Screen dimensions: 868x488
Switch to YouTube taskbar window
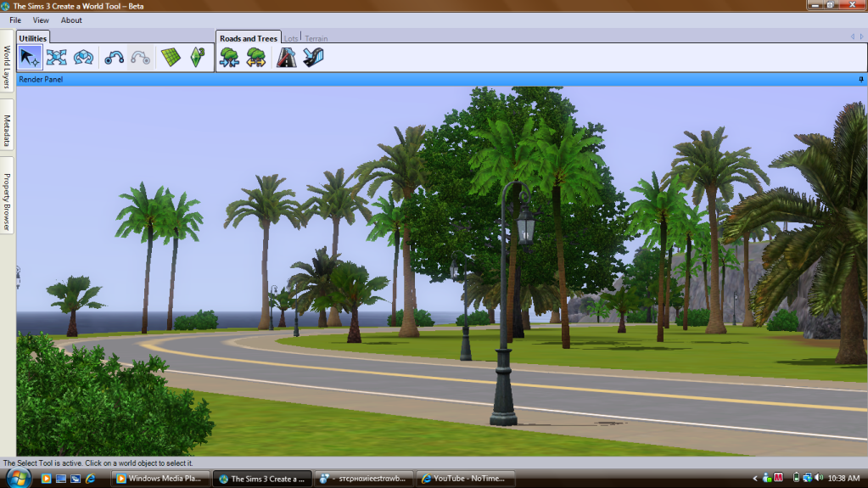(465, 479)
